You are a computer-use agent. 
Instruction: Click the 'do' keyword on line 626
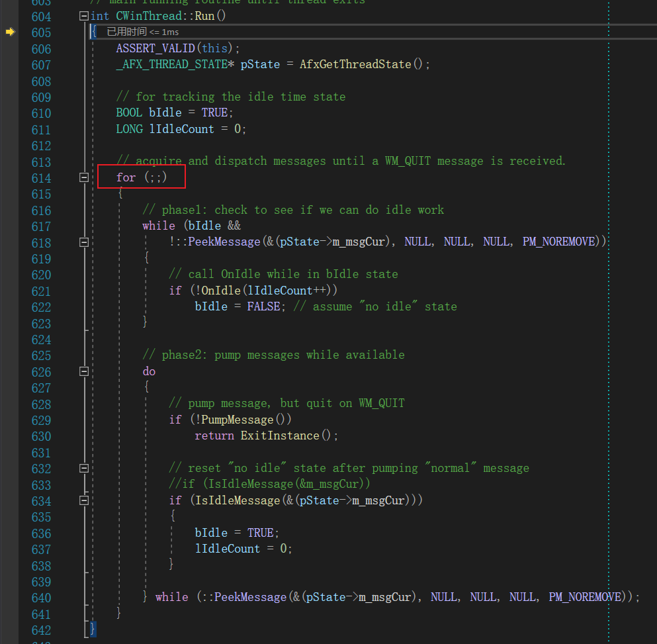[x=149, y=371]
